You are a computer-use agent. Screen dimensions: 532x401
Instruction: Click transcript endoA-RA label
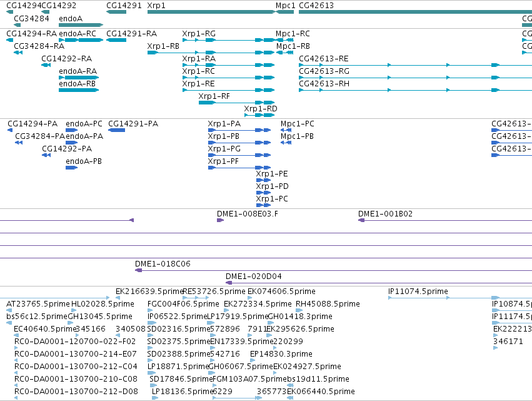point(78,71)
